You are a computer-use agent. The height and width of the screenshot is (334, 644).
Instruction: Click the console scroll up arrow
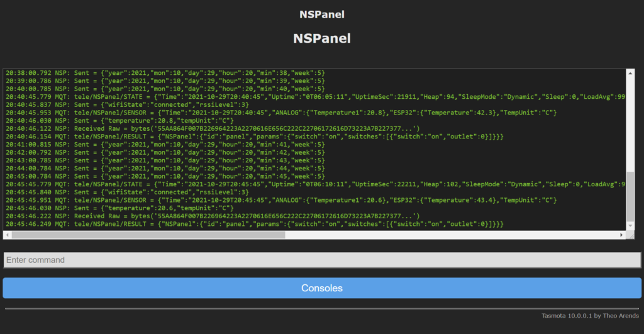tap(630, 73)
